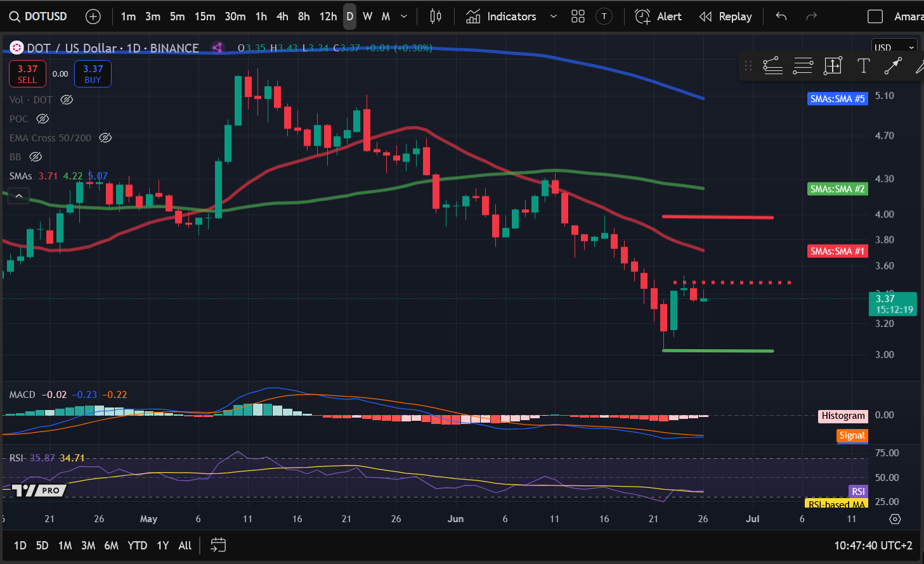
Task: Click MACD indicator legend label
Action: [x=22, y=395]
